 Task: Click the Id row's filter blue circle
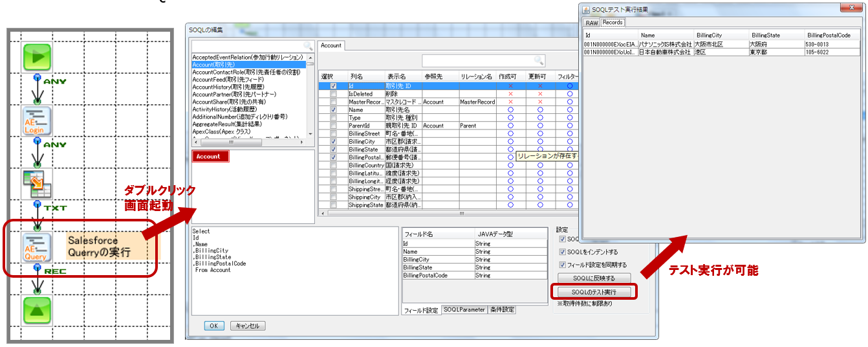point(570,85)
